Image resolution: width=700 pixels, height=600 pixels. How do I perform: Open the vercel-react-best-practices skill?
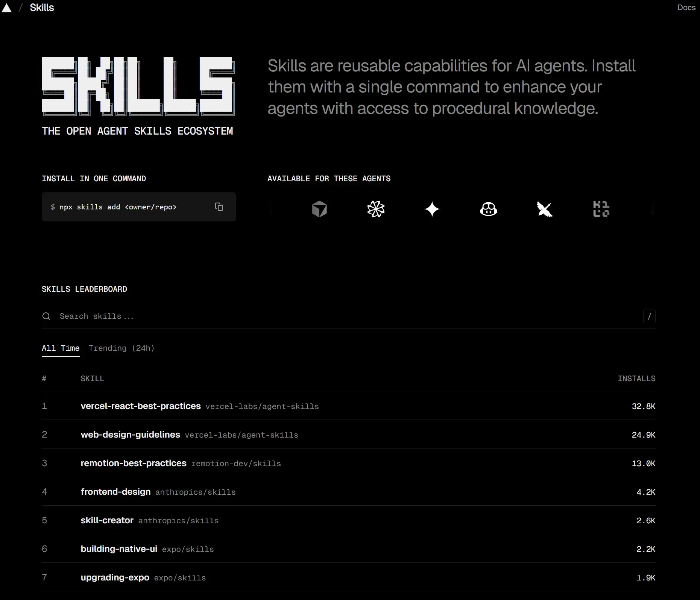point(141,406)
